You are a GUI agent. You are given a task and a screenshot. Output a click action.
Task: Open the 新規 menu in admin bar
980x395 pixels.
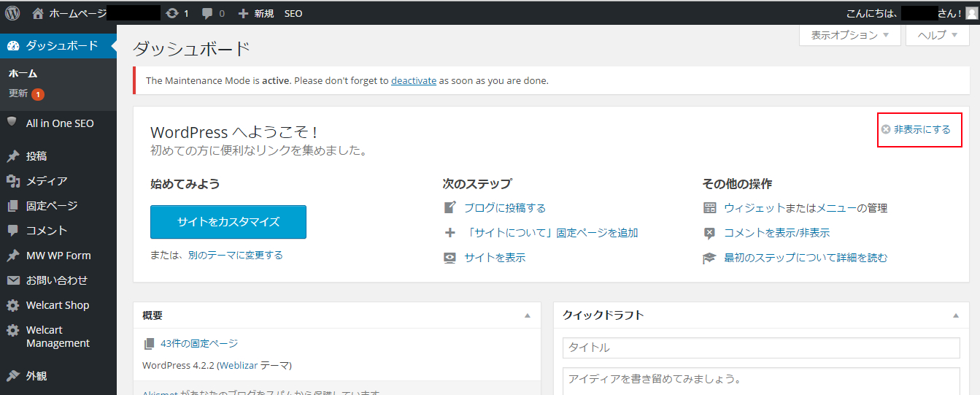click(256, 13)
